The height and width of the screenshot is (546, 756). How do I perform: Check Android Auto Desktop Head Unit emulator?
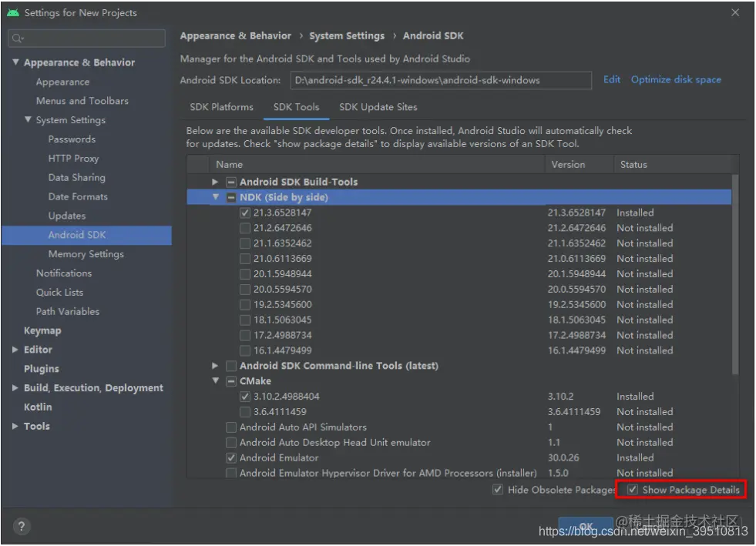click(x=231, y=442)
